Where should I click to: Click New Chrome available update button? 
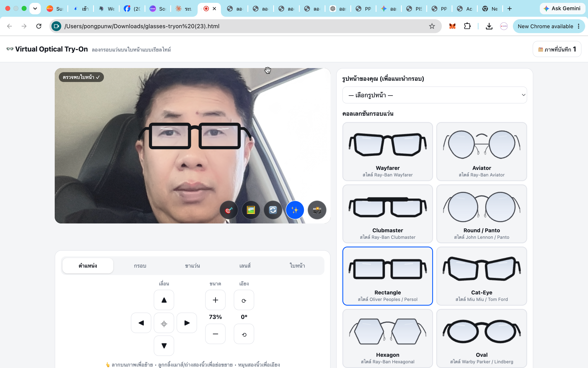pyautogui.click(x=549, y=26)
